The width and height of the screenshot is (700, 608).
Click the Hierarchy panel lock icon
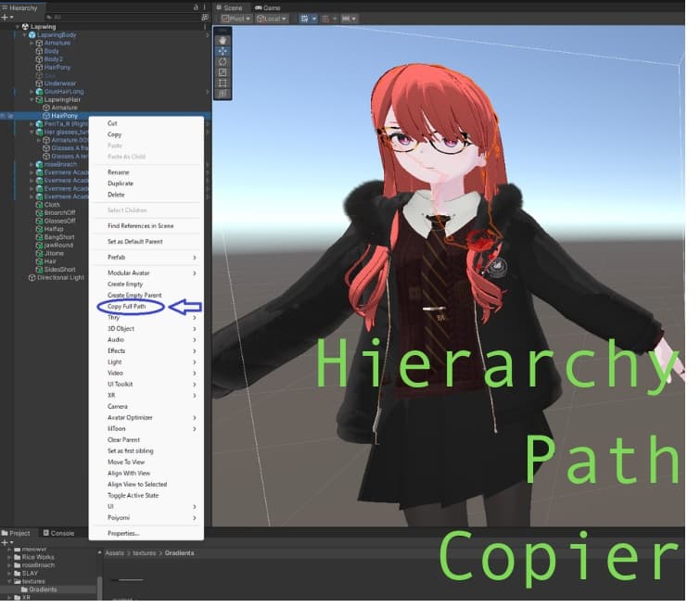[196, 7]
